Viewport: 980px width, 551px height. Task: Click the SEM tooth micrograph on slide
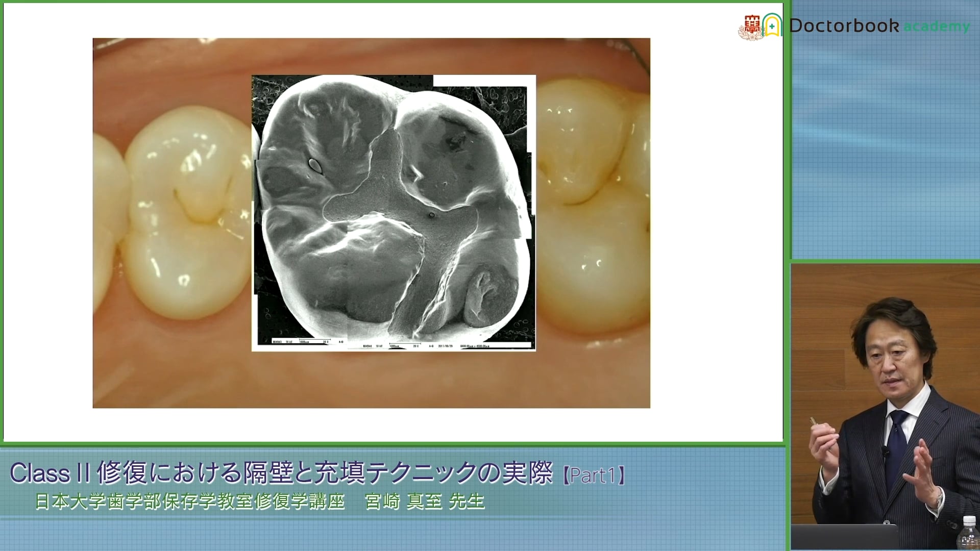pos(394,213)
